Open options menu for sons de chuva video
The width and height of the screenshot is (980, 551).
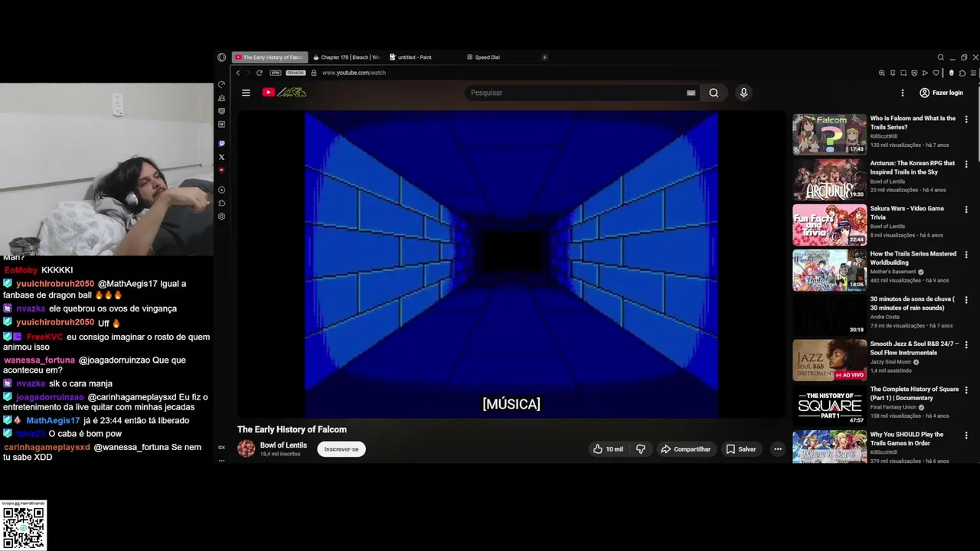966,300
